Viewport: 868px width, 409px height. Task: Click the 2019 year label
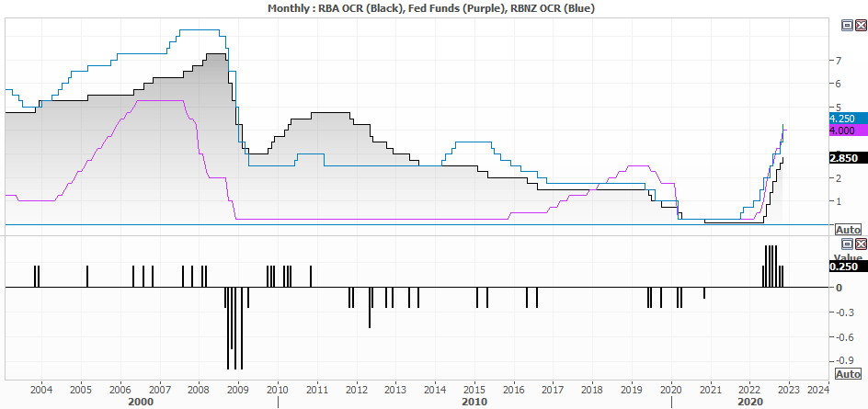coord(632,389)
